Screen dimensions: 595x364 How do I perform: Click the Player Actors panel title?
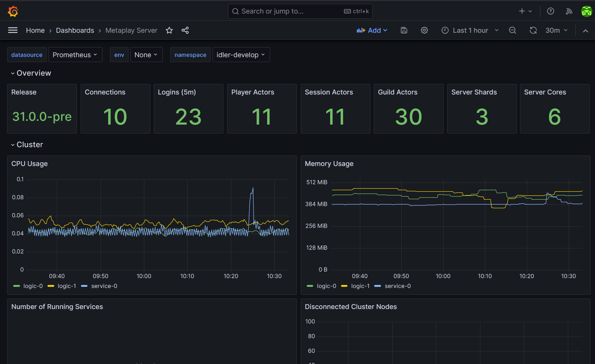coord(252,92)
